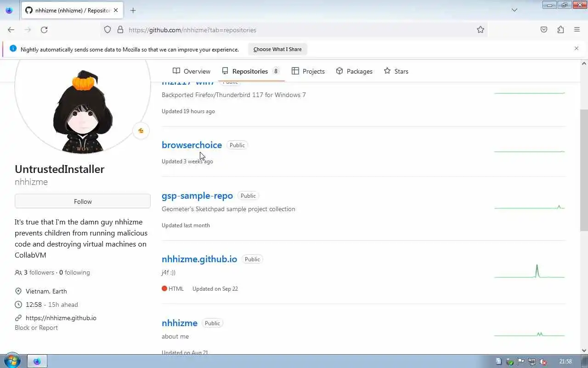
Task: Reload the page with the refresh icon
Action: click(x=44, y=29)
